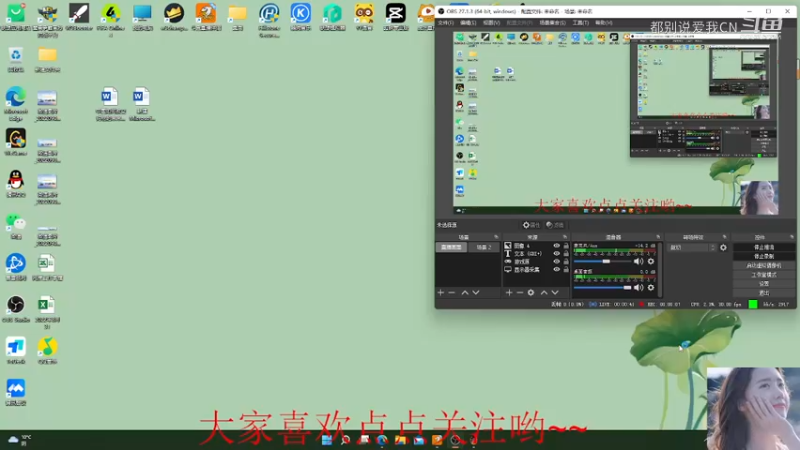The height and width of the screenshot is (450, 800).
Task: Select the OBS Studio desktop shortcut
Action: coord(16,309)
